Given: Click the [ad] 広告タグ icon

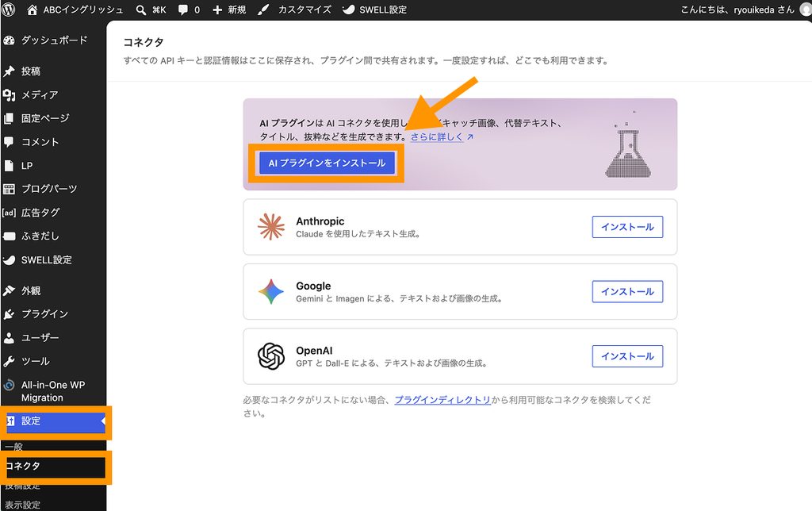Looking at the screenshot, I should click(x=9, y=213).
